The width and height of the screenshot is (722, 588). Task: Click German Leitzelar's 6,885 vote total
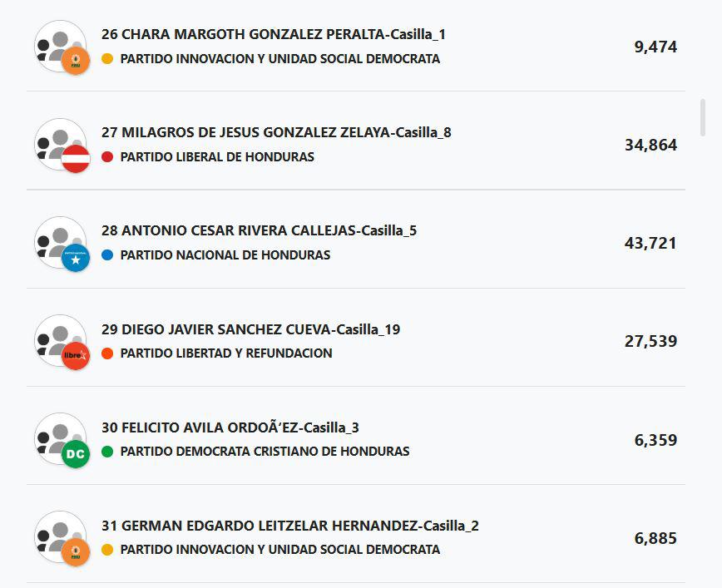point(654,538)
